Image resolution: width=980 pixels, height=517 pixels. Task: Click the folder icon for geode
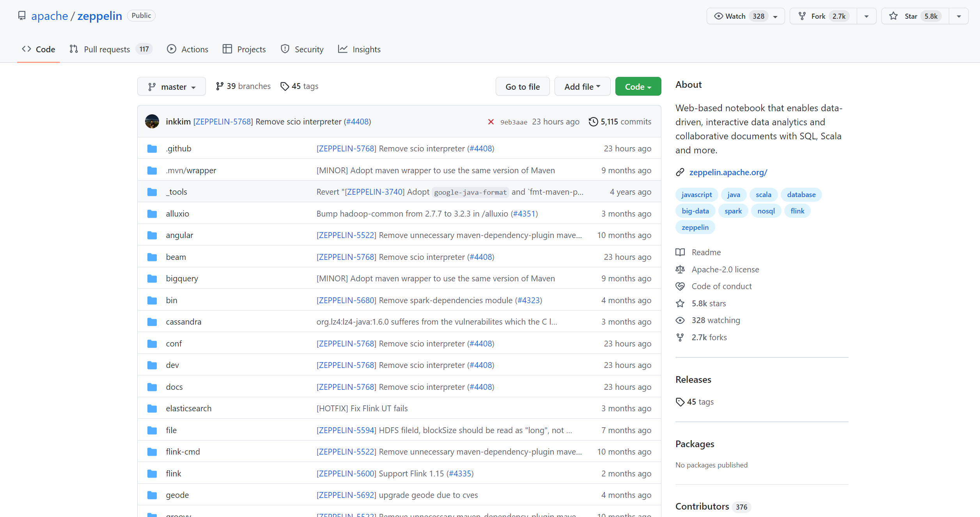[152, 495]
